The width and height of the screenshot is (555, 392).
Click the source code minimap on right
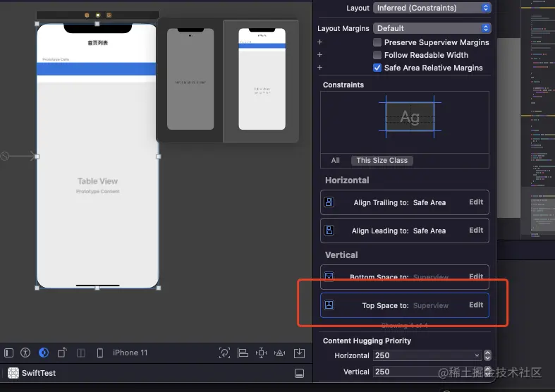[538, 121]
